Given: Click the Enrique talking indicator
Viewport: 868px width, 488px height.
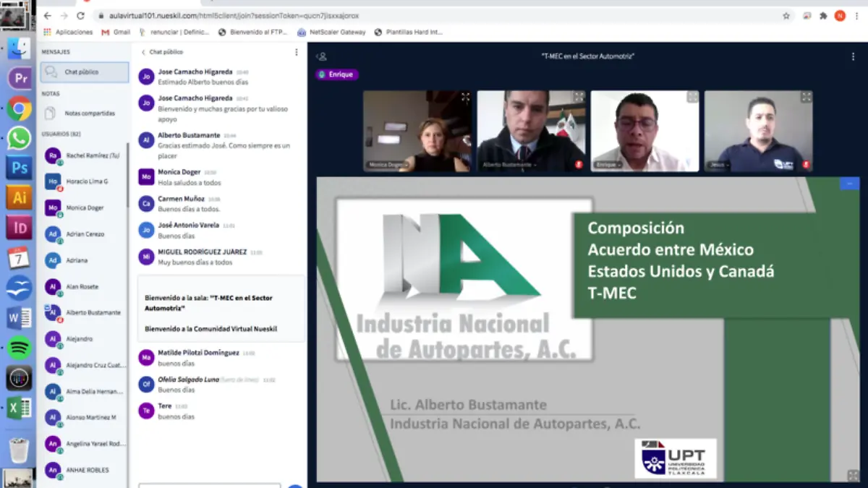Looking at the screenshot, I should [x=337, y=74].
